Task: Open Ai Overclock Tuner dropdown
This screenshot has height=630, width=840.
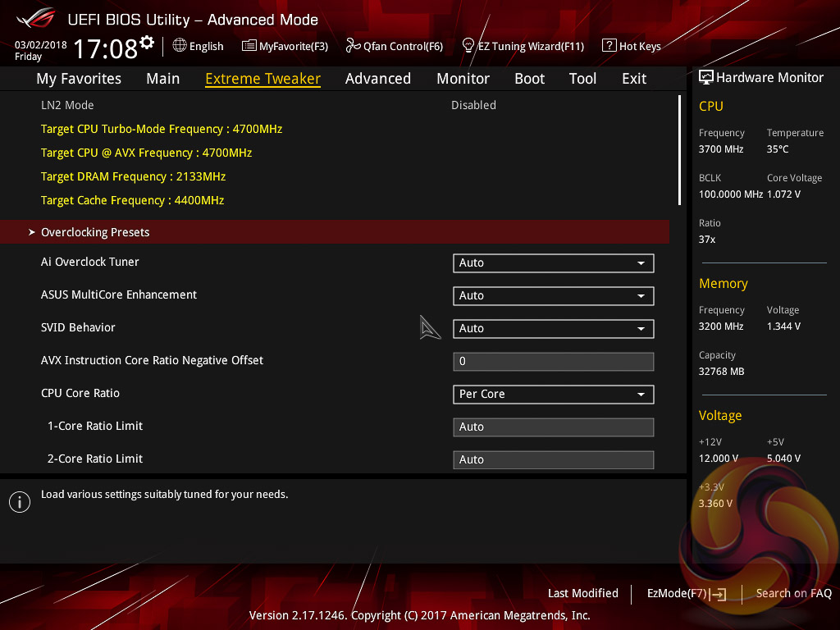Action: (x=554, y=263)
